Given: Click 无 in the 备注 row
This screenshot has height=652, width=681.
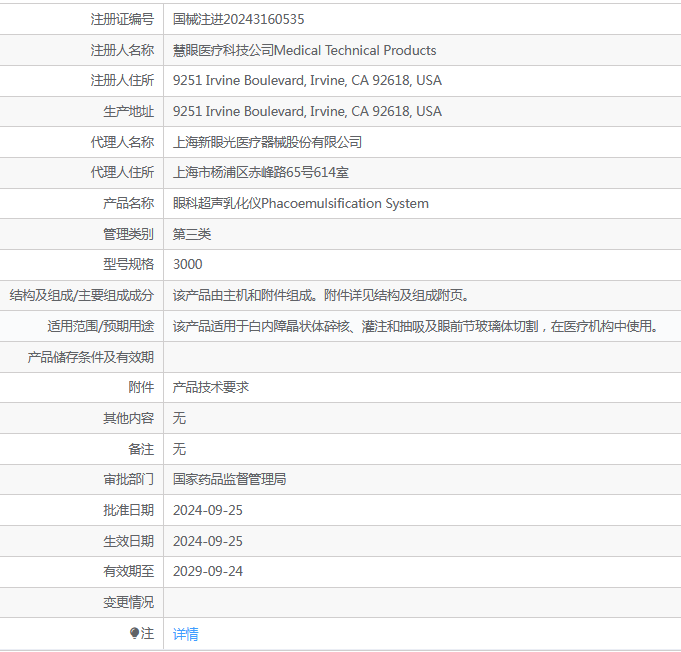Looking at the screenshot, I should (179, 449).
